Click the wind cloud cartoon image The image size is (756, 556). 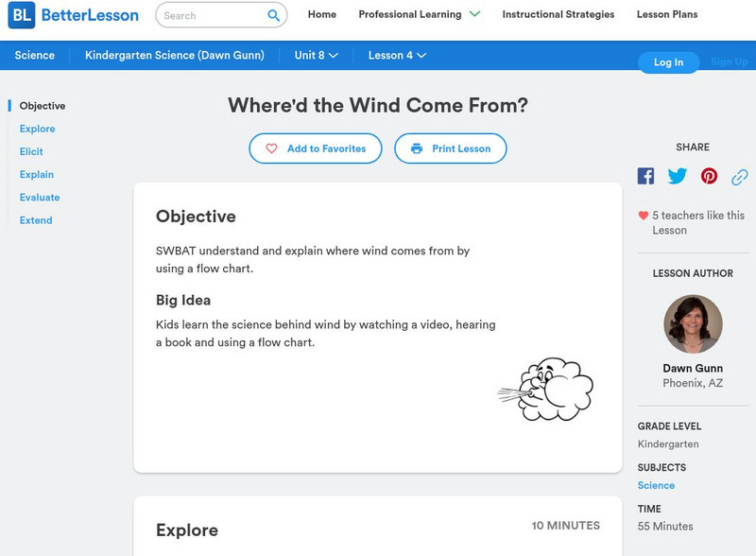(545, 389)
